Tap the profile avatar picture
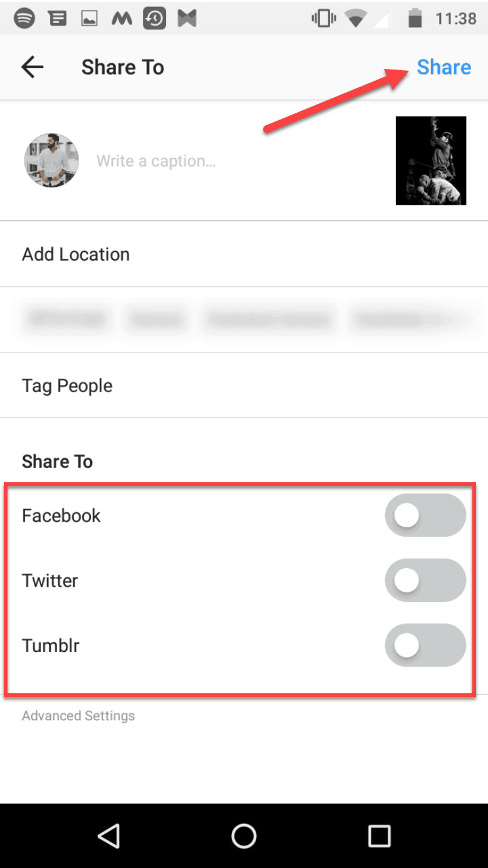The height and width of the screenshot is (868, 488). pyautogui.click(x=51, y=160)
